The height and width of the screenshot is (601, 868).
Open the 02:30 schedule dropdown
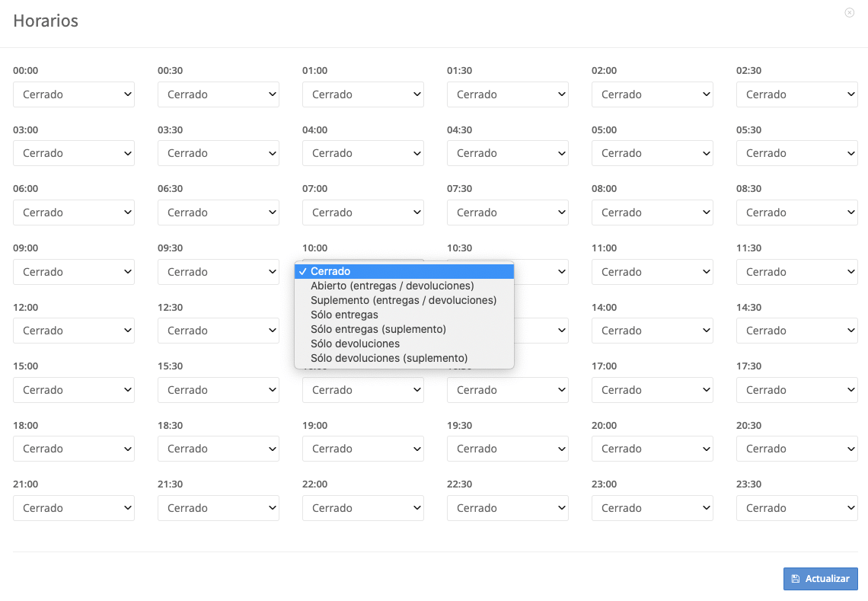click(797, 94)
